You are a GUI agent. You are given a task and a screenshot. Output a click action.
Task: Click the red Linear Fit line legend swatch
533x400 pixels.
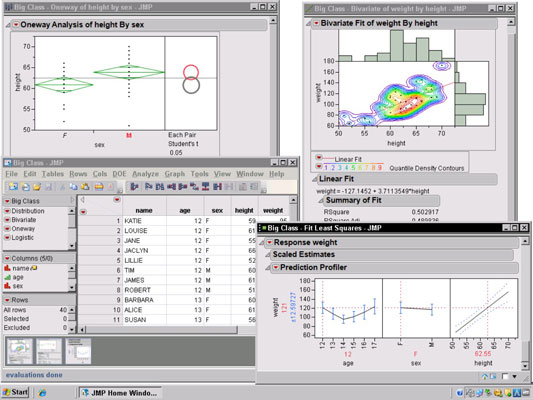point(329,159)
